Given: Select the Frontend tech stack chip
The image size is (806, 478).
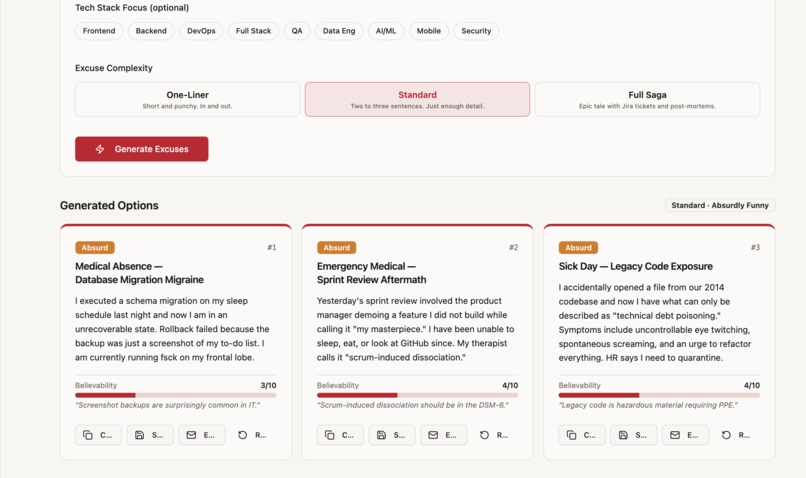Looking at the screenshot, I should (x=99, y=31).
